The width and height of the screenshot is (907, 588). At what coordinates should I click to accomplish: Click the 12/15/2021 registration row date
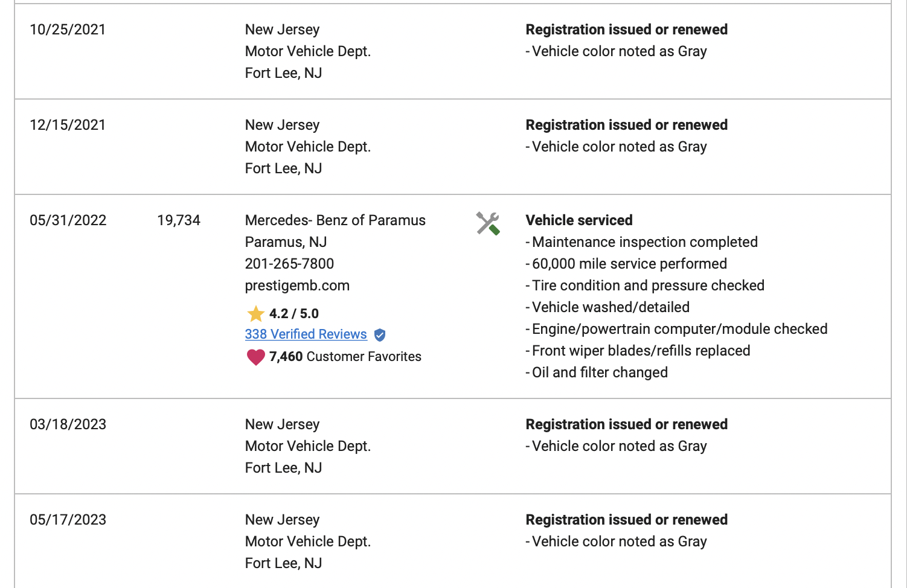pyautogui.click(x=68, y=125)
